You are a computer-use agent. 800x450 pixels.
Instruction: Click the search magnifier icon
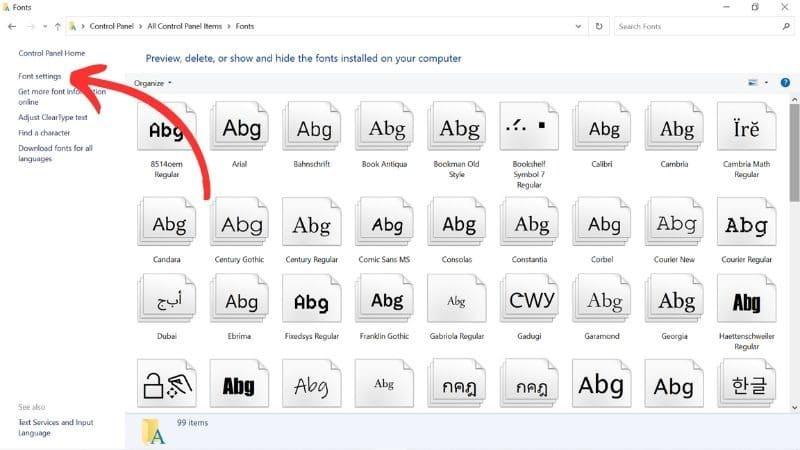point(786,27)
